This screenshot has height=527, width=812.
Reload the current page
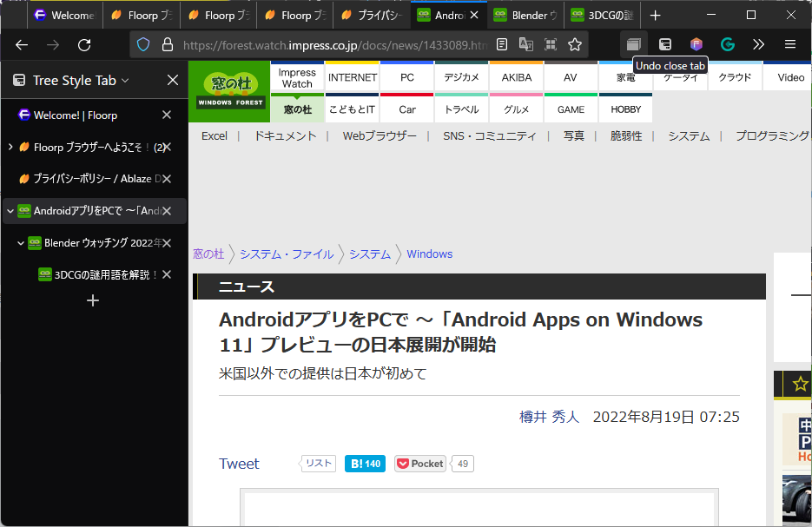click(x=84, y=44)
